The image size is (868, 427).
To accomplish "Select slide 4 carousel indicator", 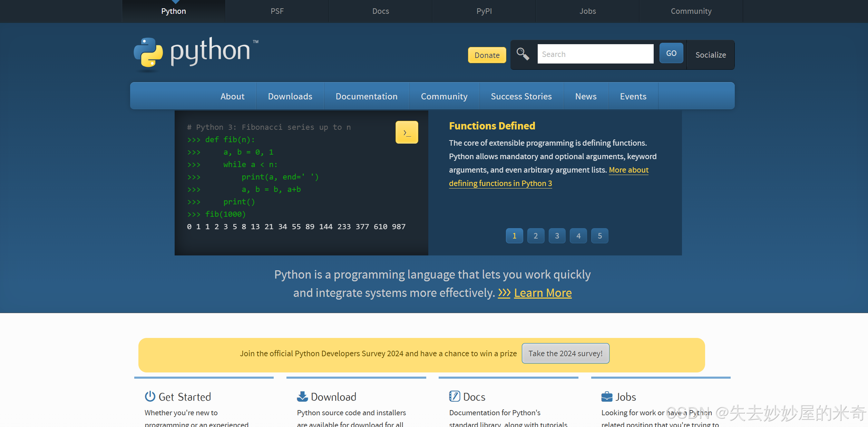I will coord(578,236).
